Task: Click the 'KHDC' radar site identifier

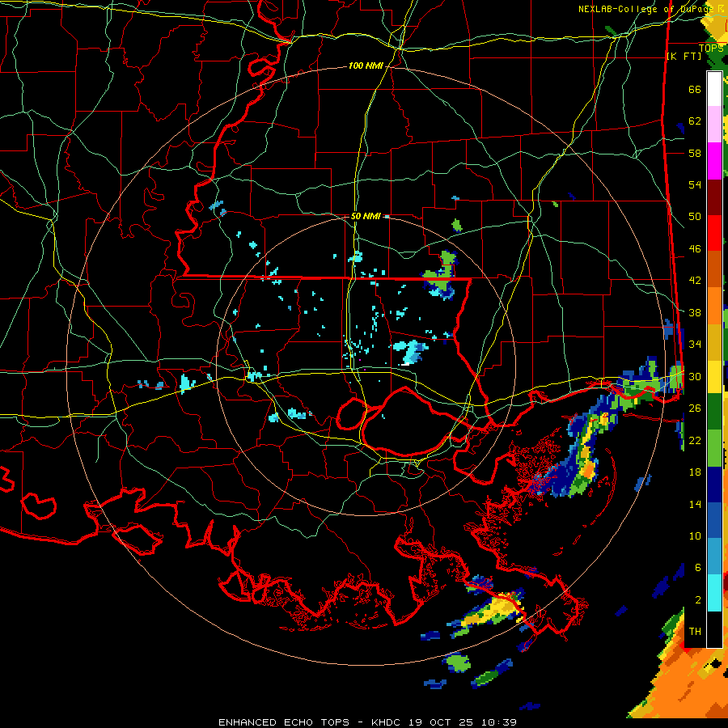Action: tap(387, 722)
